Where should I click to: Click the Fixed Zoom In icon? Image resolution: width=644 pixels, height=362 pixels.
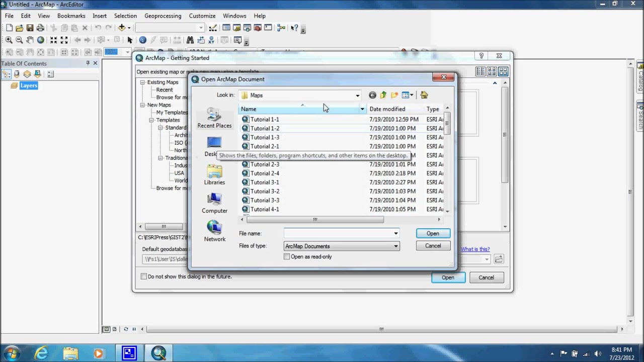click(53, 40)
